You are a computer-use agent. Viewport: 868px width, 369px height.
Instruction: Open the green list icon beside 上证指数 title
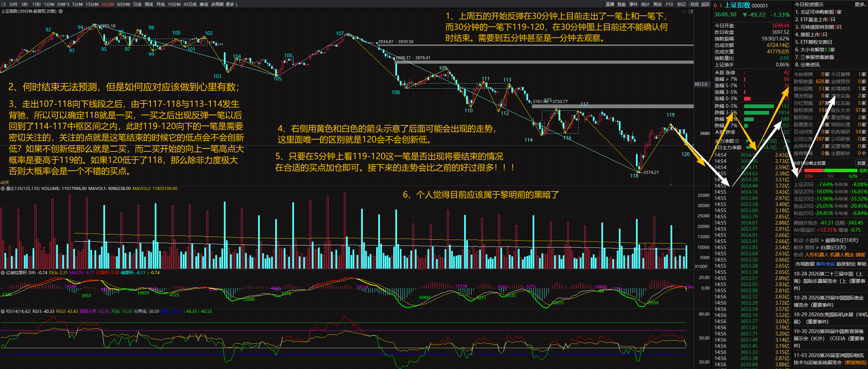[721, 5]
